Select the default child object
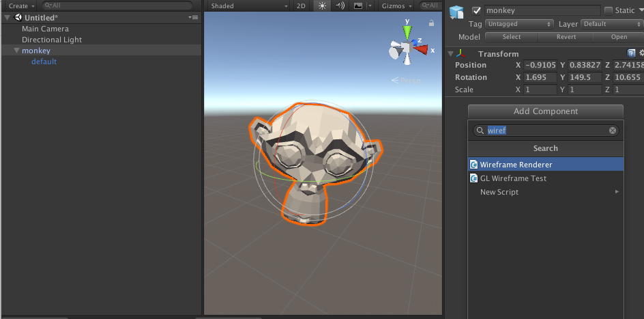Image resolution: width=644 pixels, height=319 pixels. click(44, 61)
